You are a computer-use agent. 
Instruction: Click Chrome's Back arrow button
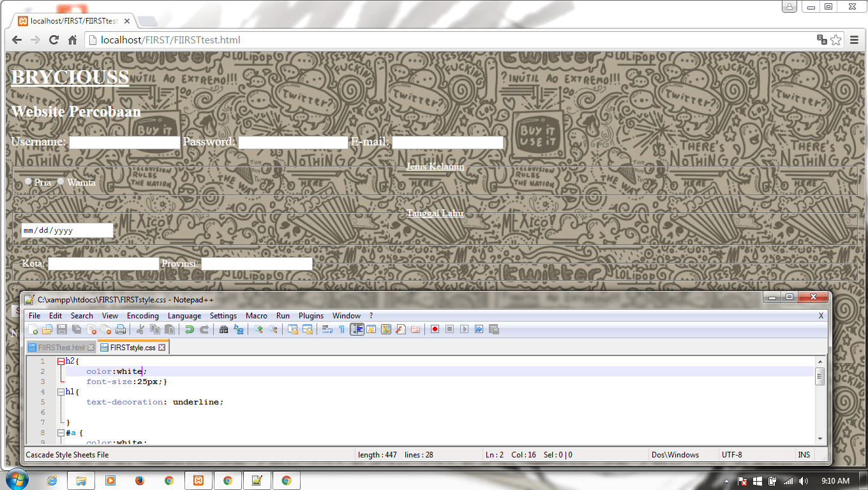pyautogui.click(x=17, y=40)
